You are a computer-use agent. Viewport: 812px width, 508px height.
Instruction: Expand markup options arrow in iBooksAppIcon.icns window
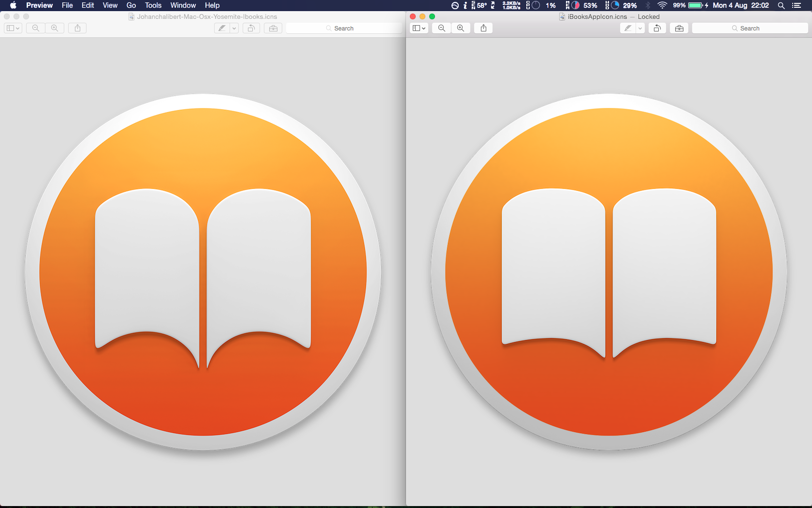(x=640, y=28)
